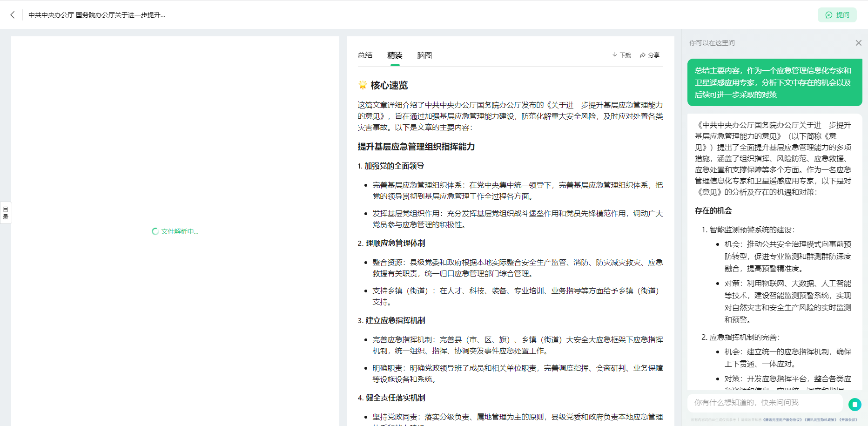Open the 脑图 tab
Screen dimensions: 868x426
[x=424, y=55]
